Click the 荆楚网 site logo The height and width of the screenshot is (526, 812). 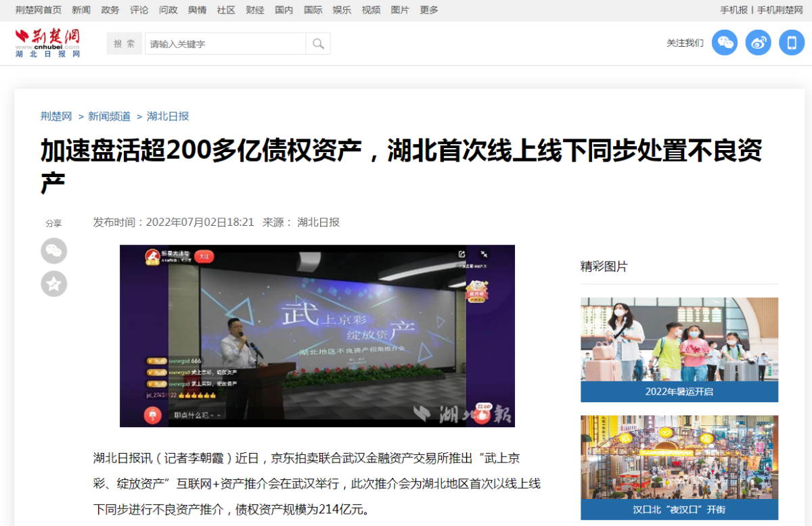(47, 42)
